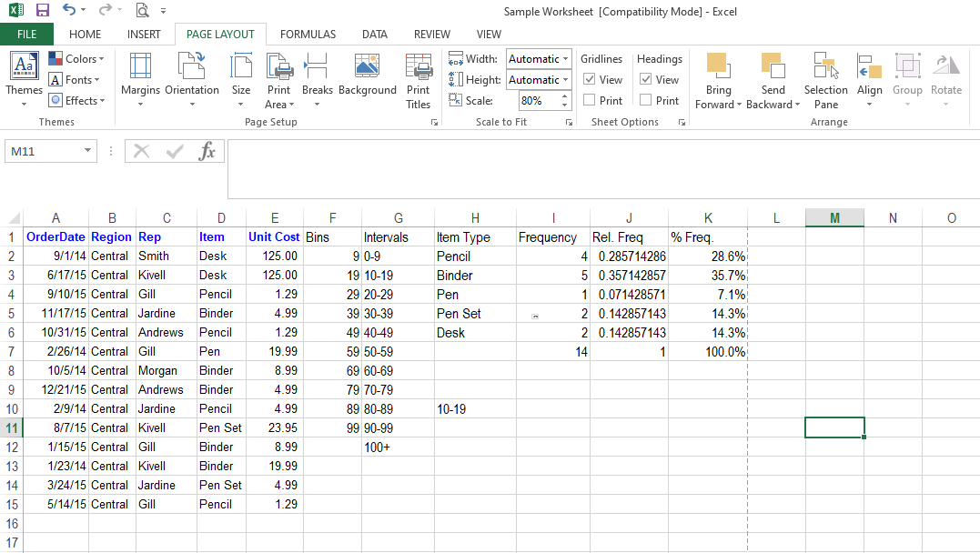
Task: Click the Insert Function fx icon
Action: click(207, 151)
